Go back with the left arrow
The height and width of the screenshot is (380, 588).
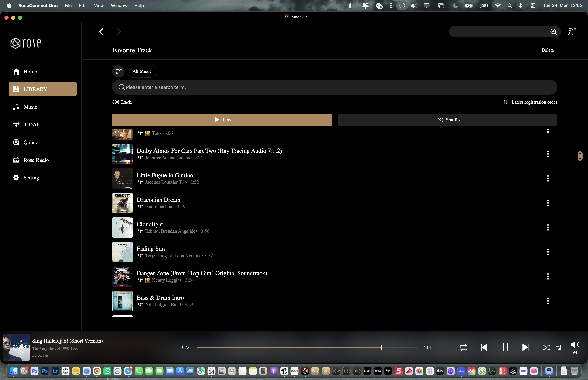tap(101, 32)
